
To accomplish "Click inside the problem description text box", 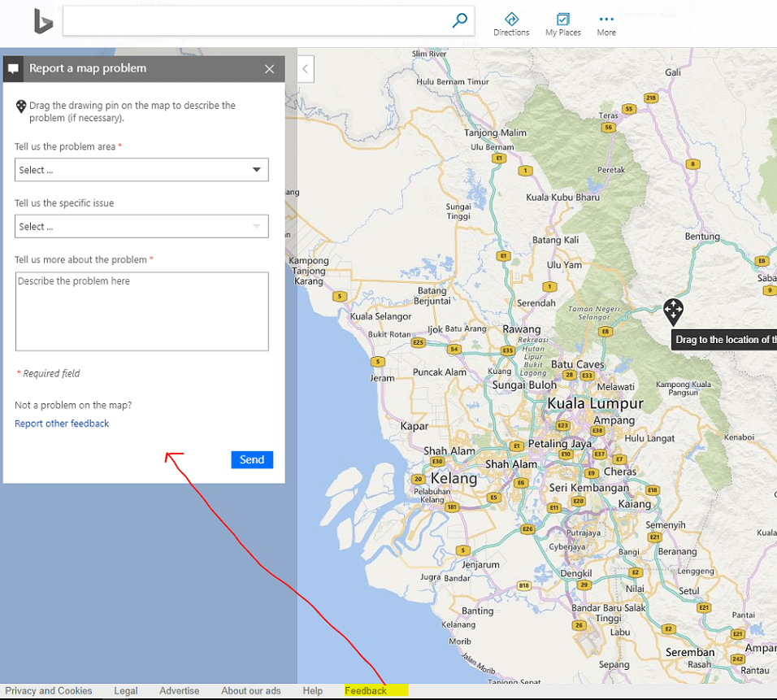I will click(141, 311).
